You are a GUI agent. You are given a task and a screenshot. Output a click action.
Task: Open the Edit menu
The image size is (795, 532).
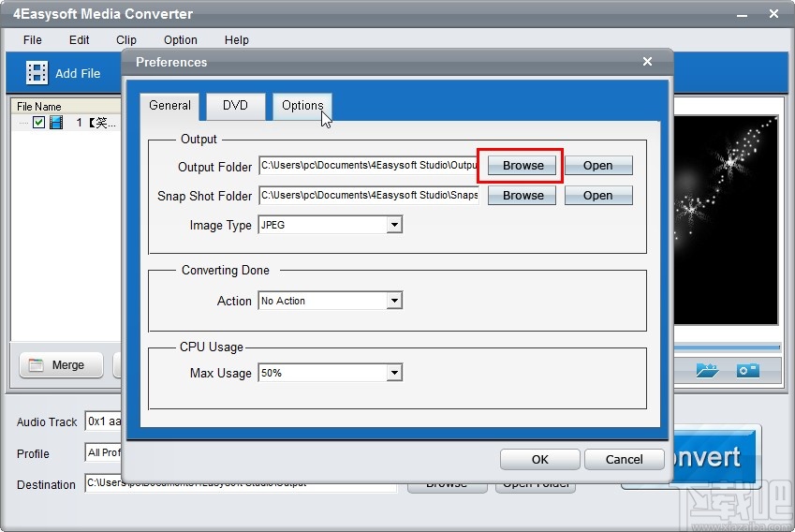[x=79, y=40]
